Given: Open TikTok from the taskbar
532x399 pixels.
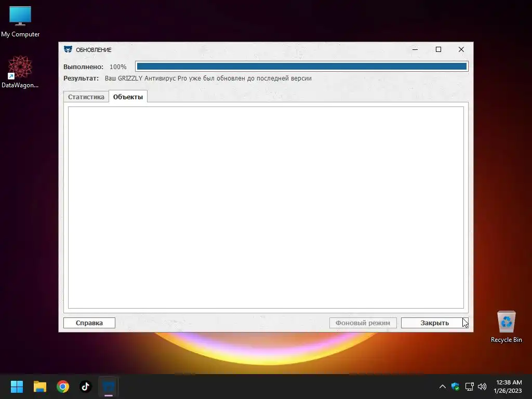Looking at the screenshot, I should coord(86,387).
